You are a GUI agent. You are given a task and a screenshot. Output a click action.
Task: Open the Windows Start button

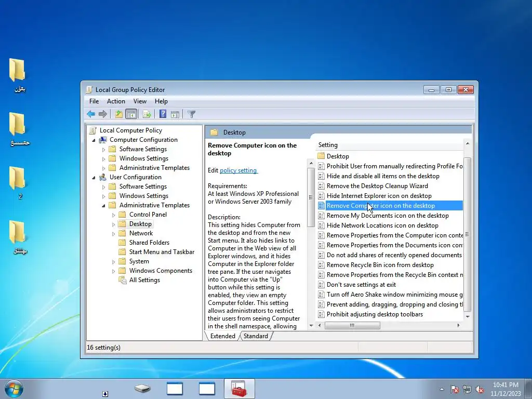point(14,389)
